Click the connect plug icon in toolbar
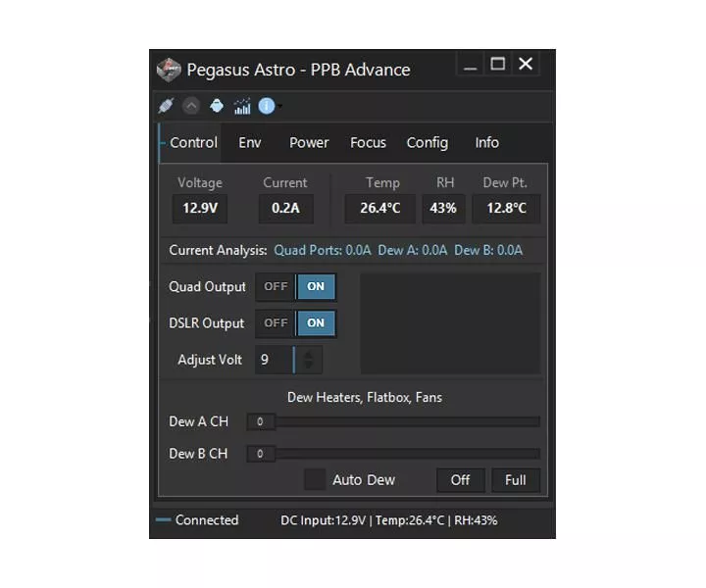 (166, 106)
